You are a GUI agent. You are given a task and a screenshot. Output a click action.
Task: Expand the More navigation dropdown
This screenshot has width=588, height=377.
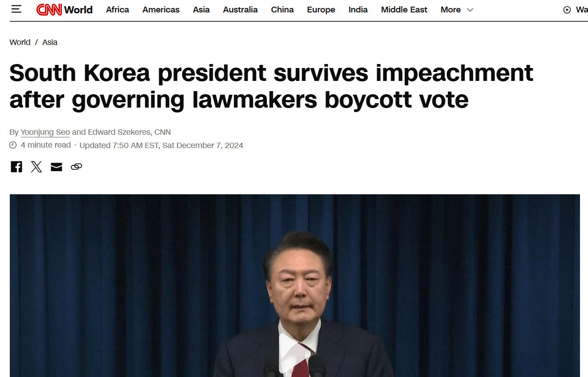coord(457,9)
